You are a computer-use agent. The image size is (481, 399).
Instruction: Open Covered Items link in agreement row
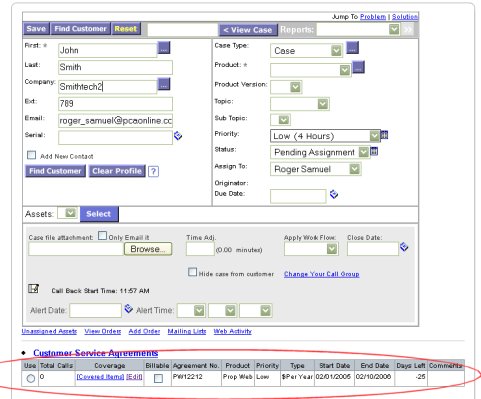100,377
